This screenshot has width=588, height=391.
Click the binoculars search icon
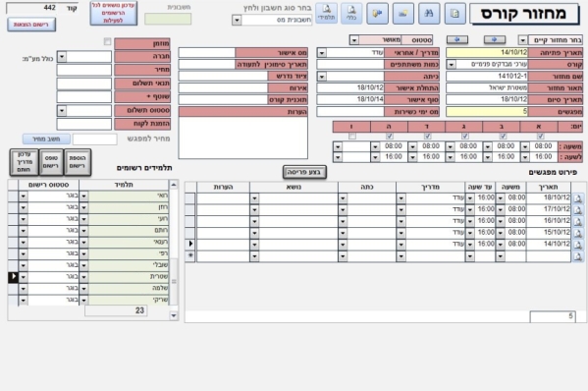point(429,14)
